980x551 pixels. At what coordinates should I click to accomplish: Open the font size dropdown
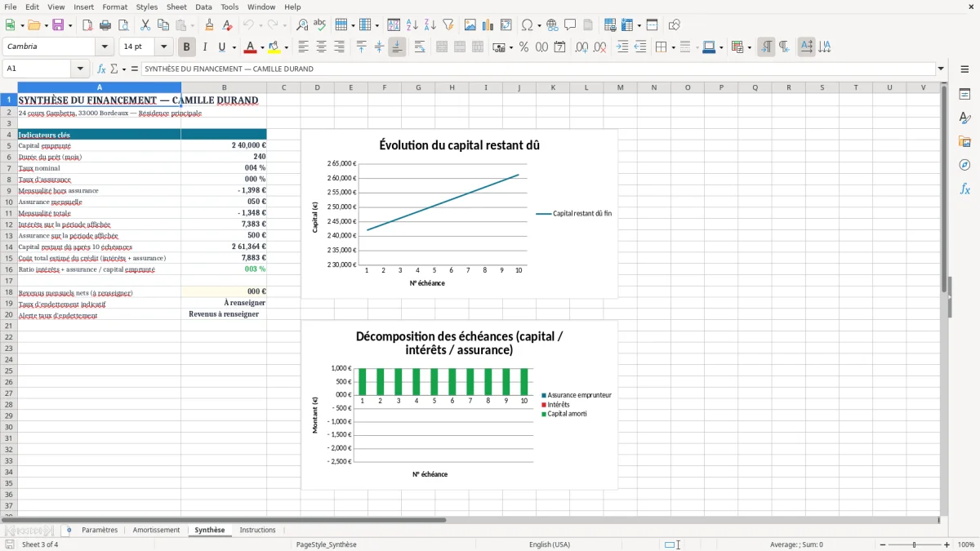click(x=163, y=47)
